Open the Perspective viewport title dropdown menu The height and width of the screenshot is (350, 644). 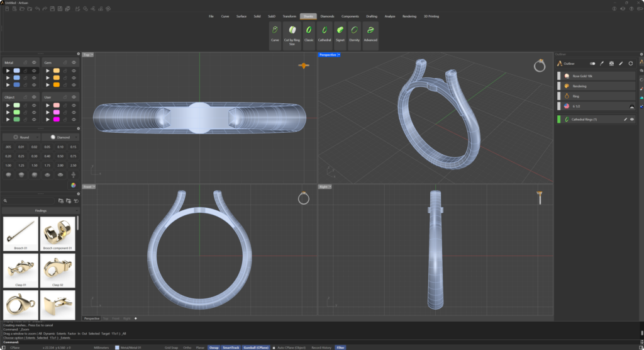(x=338, y=55)
